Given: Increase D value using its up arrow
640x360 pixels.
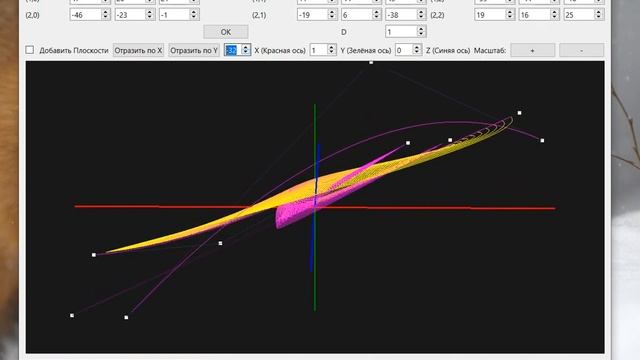Looking at the screenshot, I should click(x=421, y=29).
